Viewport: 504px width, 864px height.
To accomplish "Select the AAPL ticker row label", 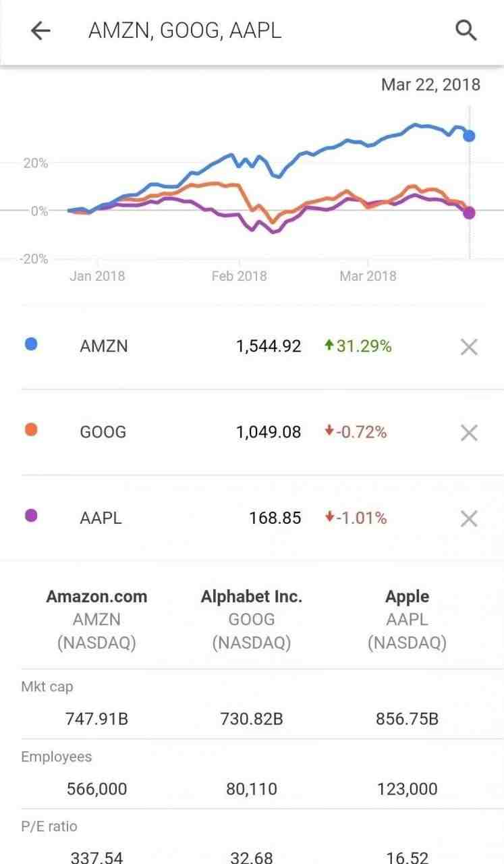I will click(101, 518).
